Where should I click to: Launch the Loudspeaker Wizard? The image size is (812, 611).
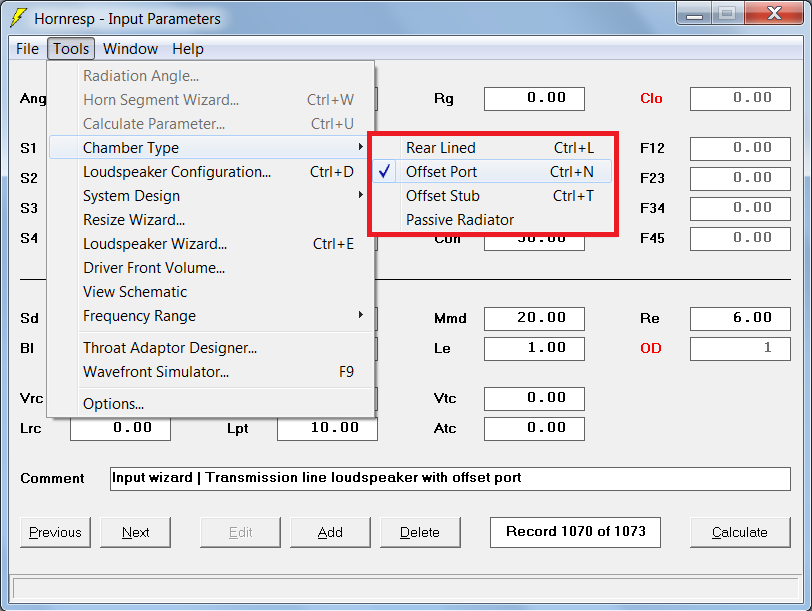(x=211, y=244)
